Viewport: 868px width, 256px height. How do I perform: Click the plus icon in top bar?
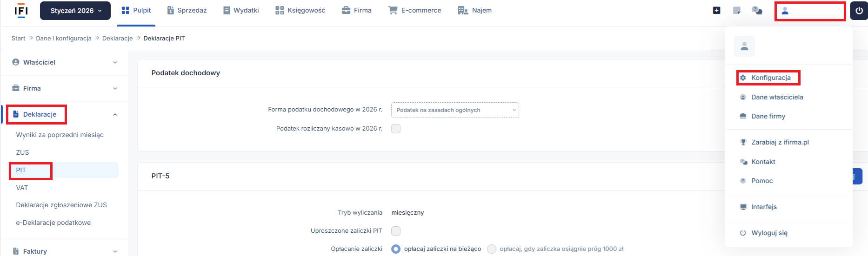[x=716, y=11]
